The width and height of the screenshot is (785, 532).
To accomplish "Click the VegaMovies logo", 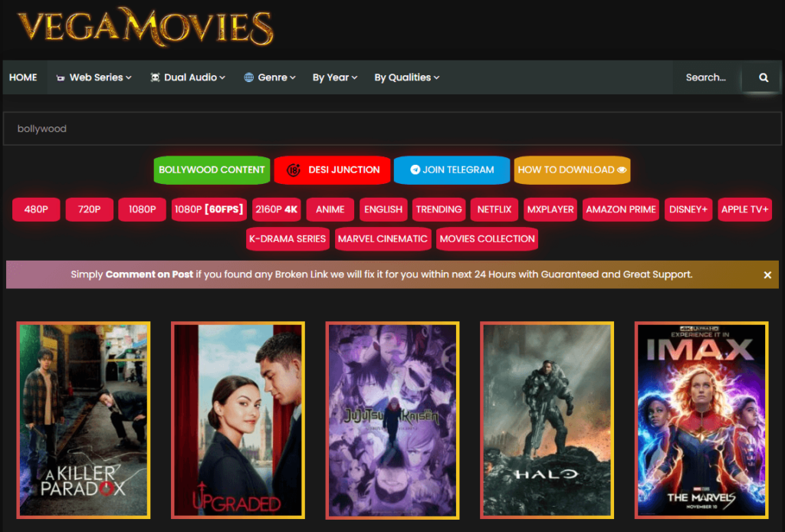I will click(146, 27).
